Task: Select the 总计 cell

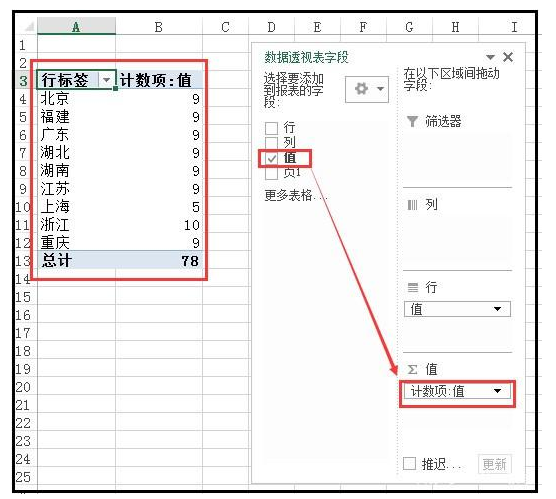Action: pyautogui.click(x=76, y=261)
